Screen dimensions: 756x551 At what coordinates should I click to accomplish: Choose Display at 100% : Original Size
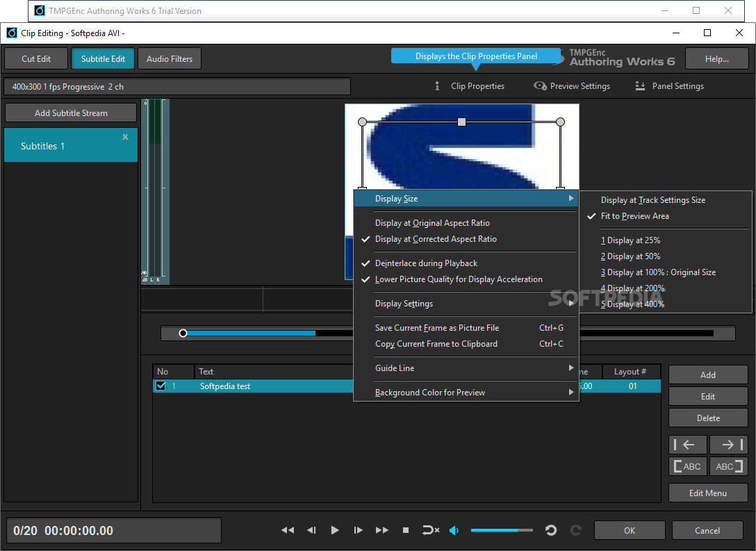666,272
